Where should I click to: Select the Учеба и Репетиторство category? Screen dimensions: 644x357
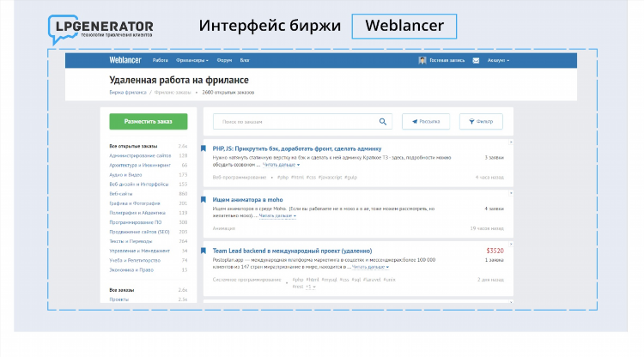pyautogui.click(x=135, y=261)
